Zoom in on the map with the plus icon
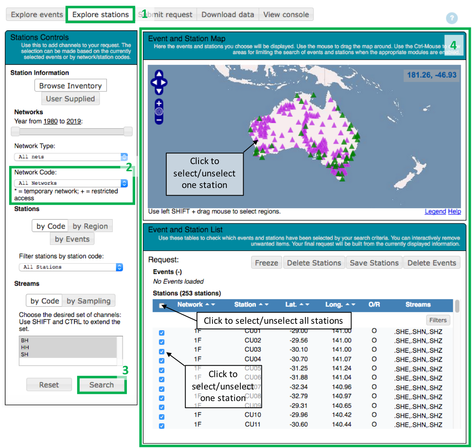Image resolution: width=476 pixels, height=448 pixels. [159, 103]
